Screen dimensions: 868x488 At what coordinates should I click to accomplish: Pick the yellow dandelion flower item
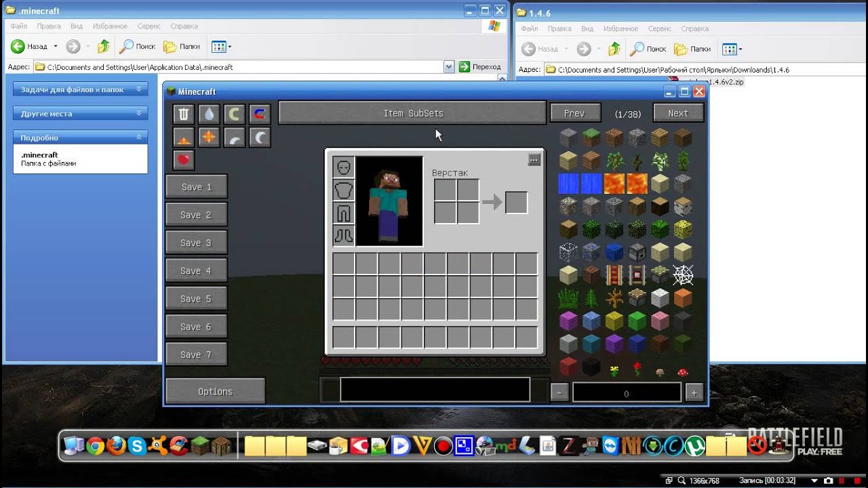coord(614,371)
